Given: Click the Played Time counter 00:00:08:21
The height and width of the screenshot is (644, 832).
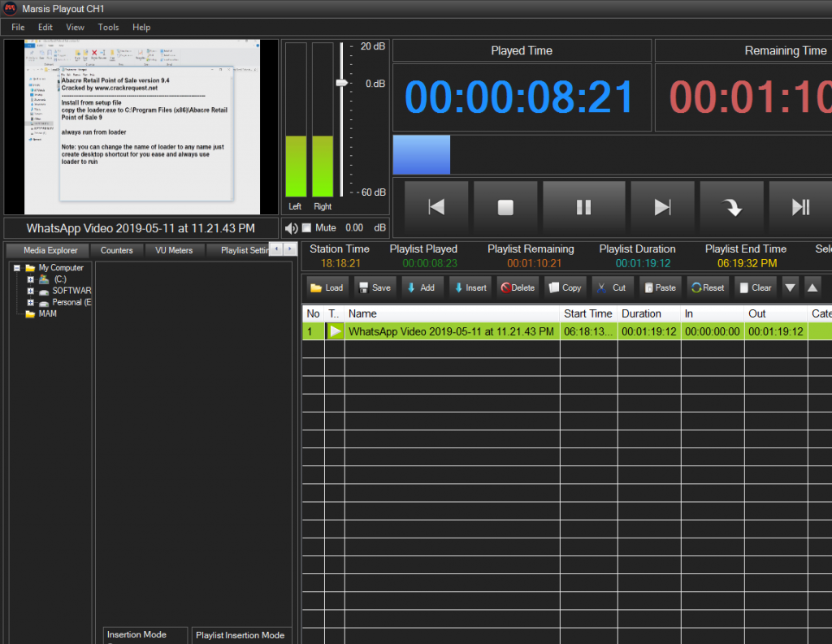Looking at the screenshot, I should pyautogui.click(x=519, y=97).
